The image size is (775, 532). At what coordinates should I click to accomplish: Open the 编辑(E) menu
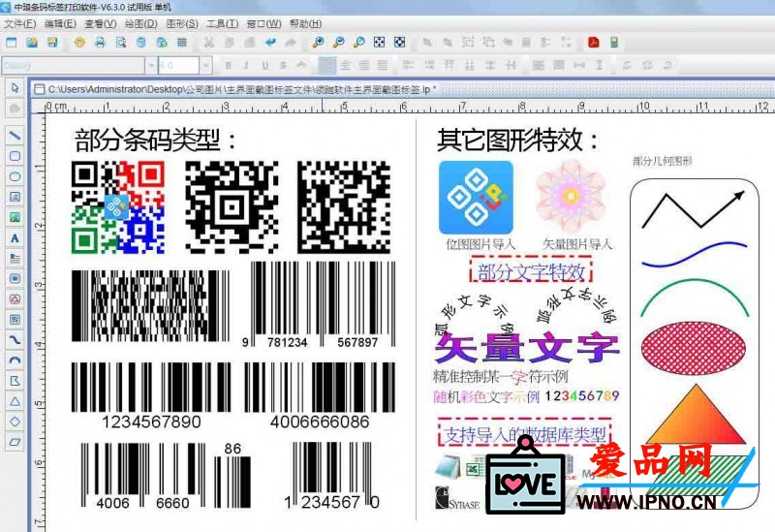[x=60, y=23]
